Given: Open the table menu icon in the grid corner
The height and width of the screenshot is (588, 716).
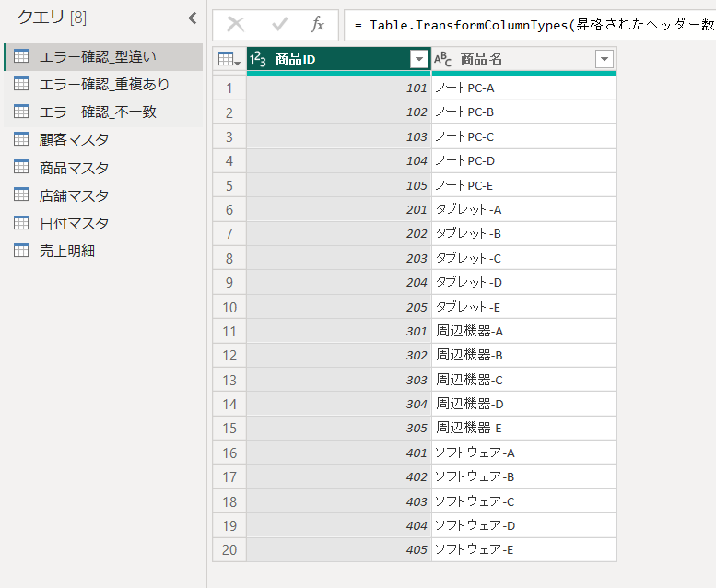Looking at the screenshot, I should point(229,59).
